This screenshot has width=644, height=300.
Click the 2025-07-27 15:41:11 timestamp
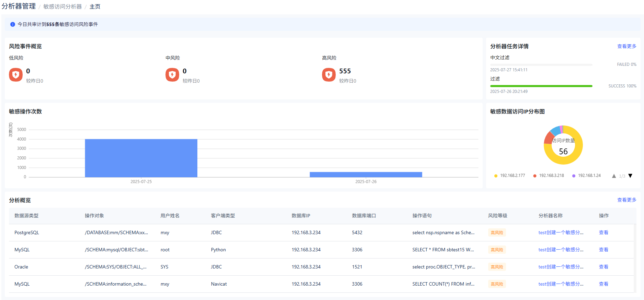[509, 70]
